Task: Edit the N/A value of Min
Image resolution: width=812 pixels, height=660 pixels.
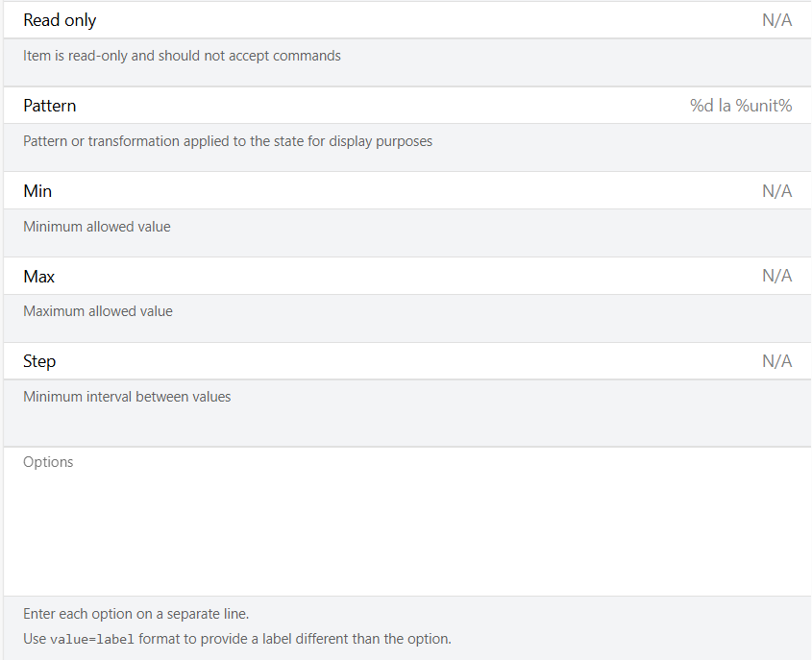Action: 776,191
